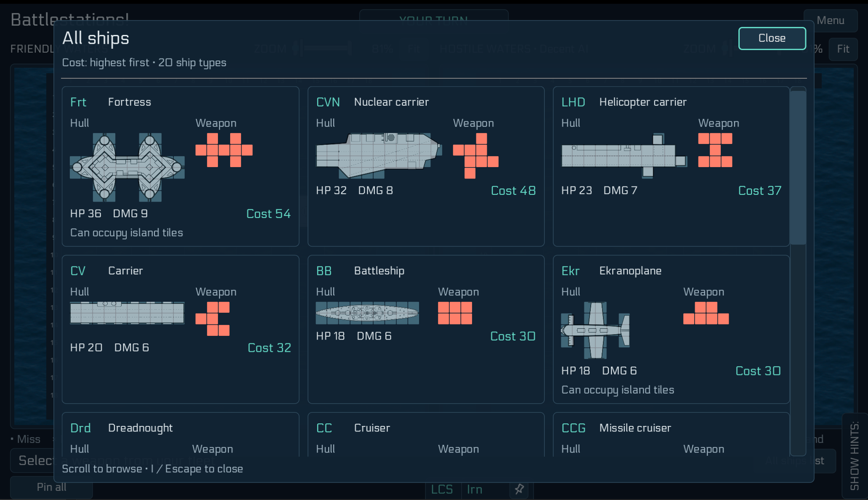Click the 'CC' Cruiser code
The width and height of the screenshot is (868, 500).
tap(324, 428)
